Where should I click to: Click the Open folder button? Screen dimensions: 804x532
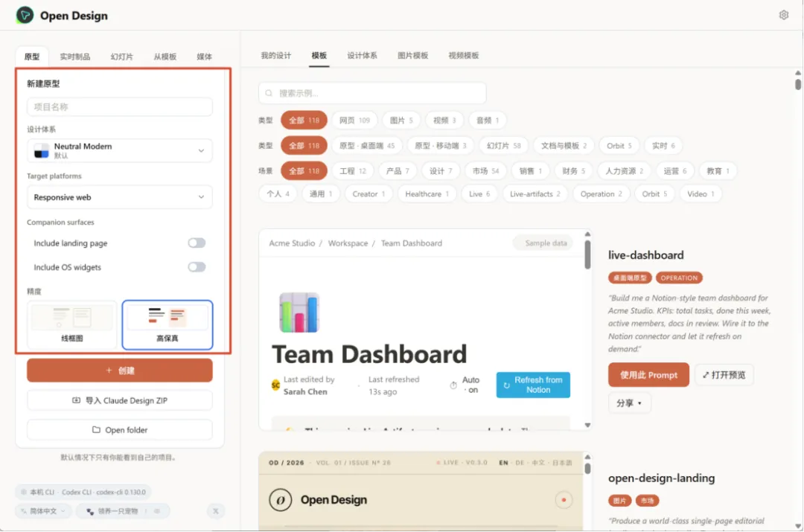pos(119,430)
